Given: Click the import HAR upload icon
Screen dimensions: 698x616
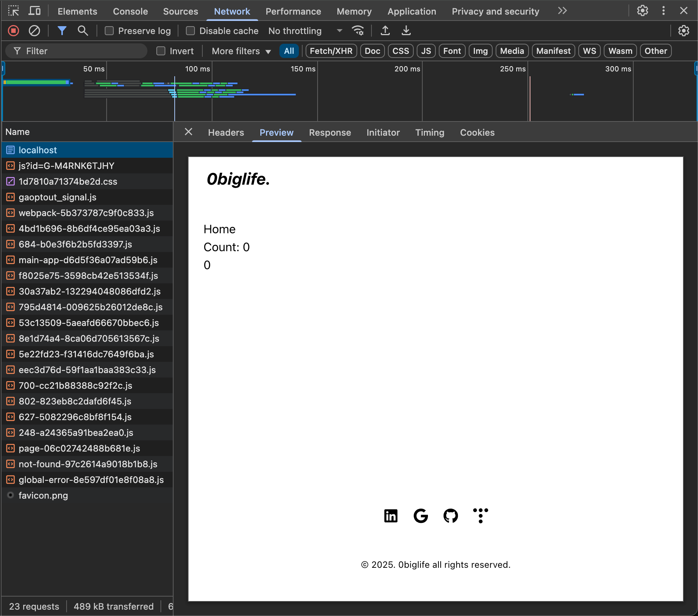Looking at the screenshot, I should 385,31.
